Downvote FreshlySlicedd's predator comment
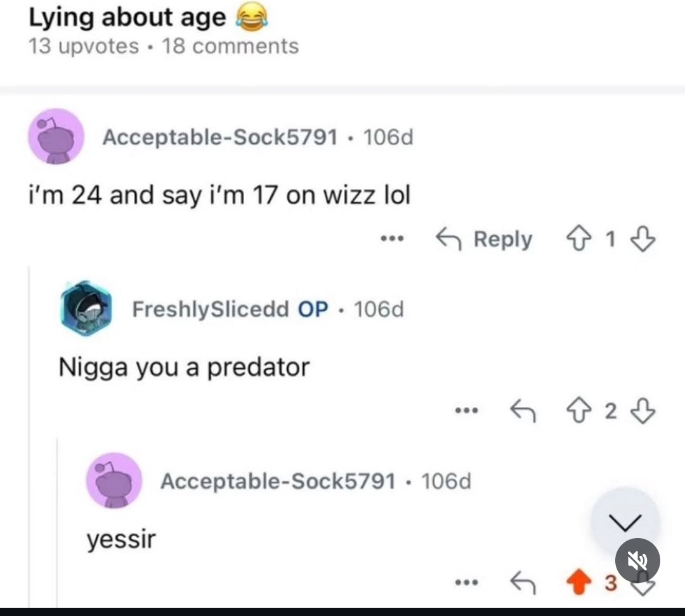Screen dimensions: 685x616 [643, 411]
